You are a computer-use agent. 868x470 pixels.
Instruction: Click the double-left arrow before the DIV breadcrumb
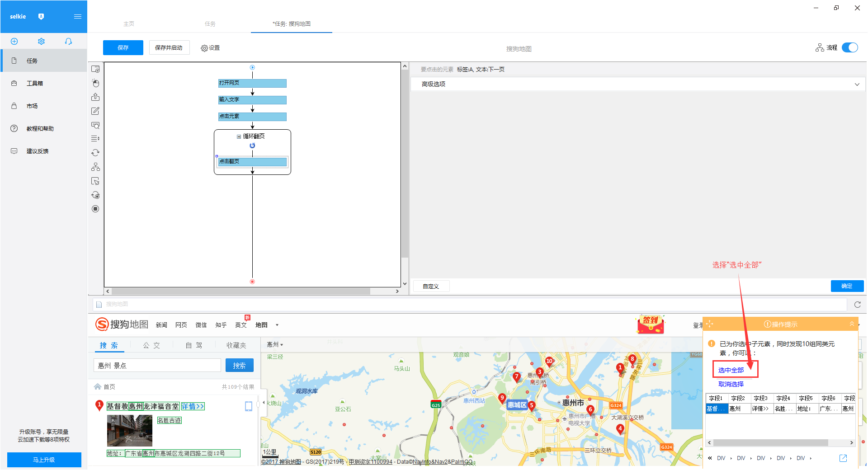click(x=710, y=458)
